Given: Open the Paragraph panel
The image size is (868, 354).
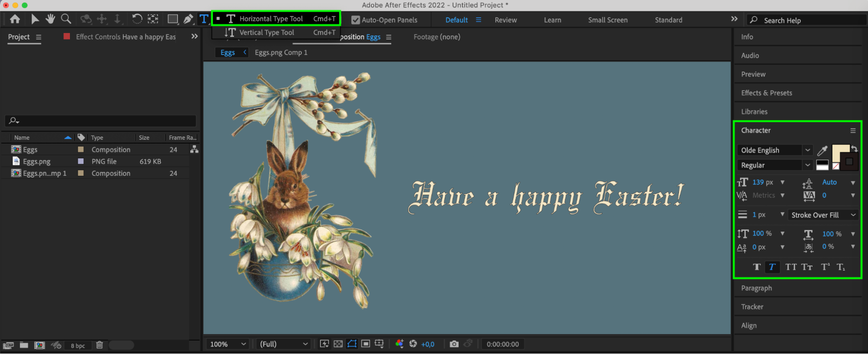Looking at the screenshot, I should point(756,288).
